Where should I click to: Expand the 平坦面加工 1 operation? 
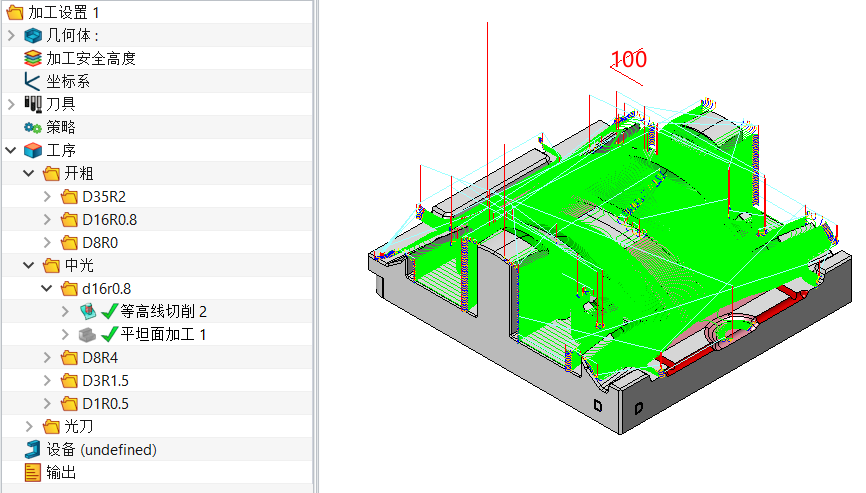(x=66, y=335)
